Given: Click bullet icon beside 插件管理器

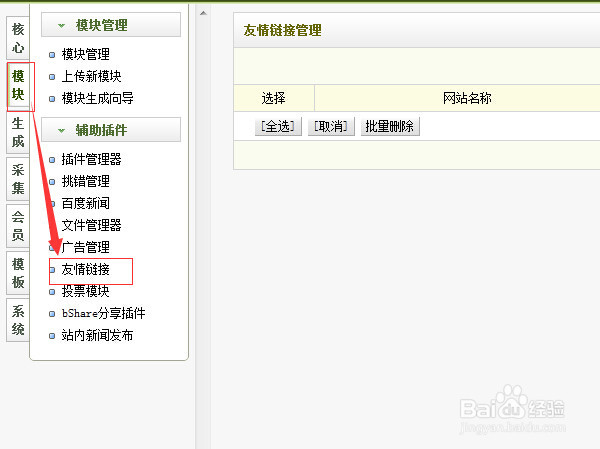Looking at the screenshot, I should [x=52, y=160].
